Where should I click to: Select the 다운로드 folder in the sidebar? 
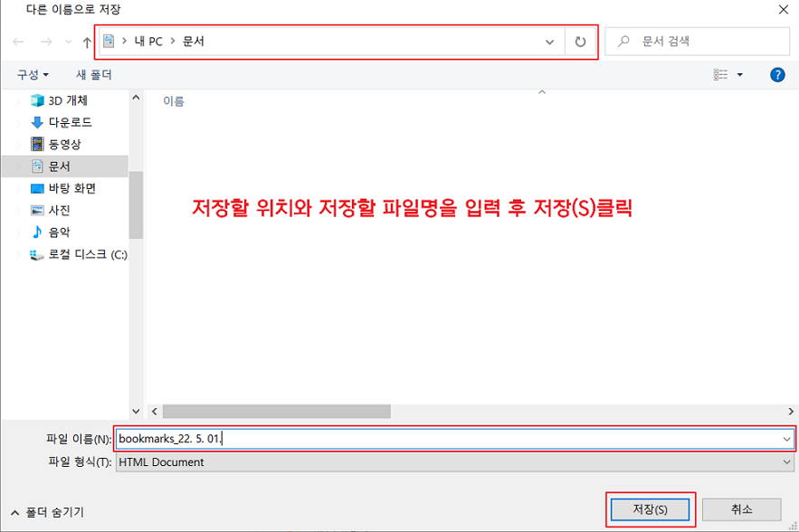click(x=64, y=122)
